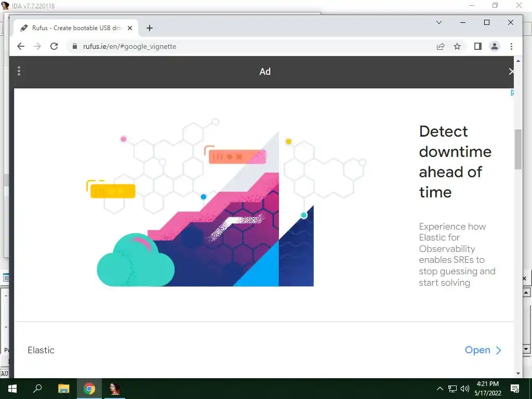Viewport: 532px width, 399px height.
Task: Open the Windows notification center
Action: pos(515,389)
